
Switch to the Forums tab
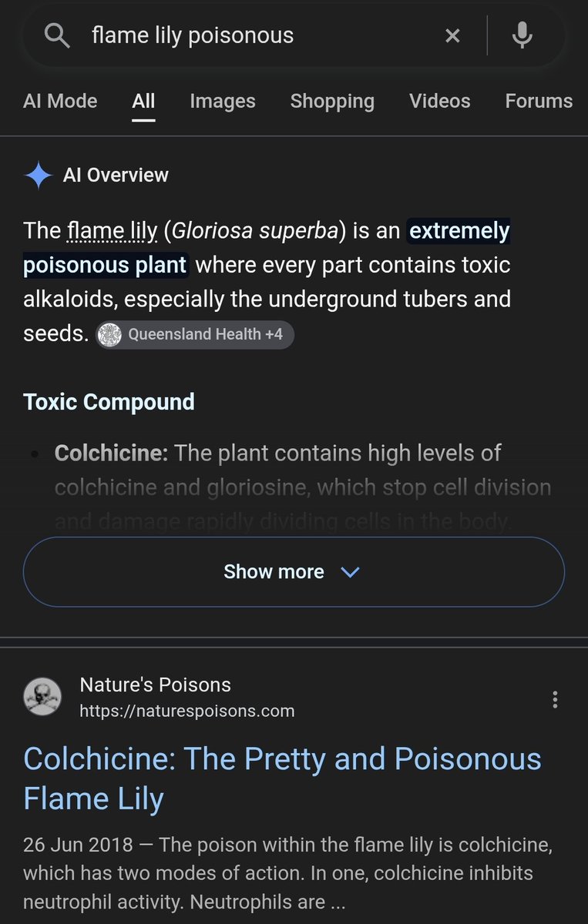[539, 101]
